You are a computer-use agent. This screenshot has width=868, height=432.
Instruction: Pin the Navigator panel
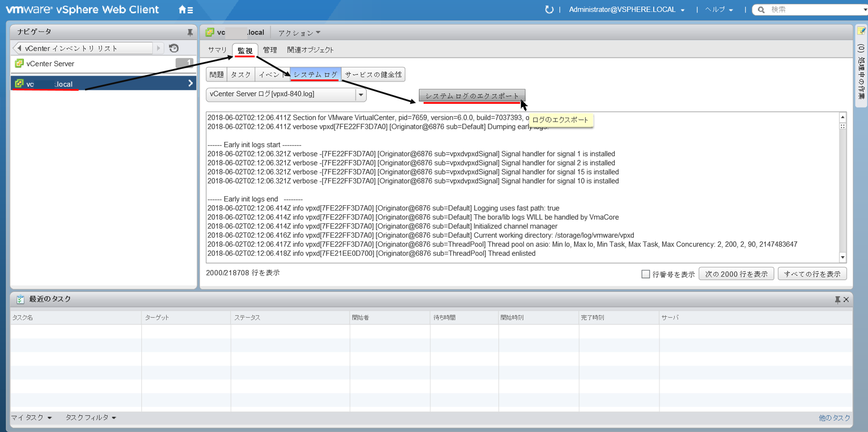click(x=190, y=32)
